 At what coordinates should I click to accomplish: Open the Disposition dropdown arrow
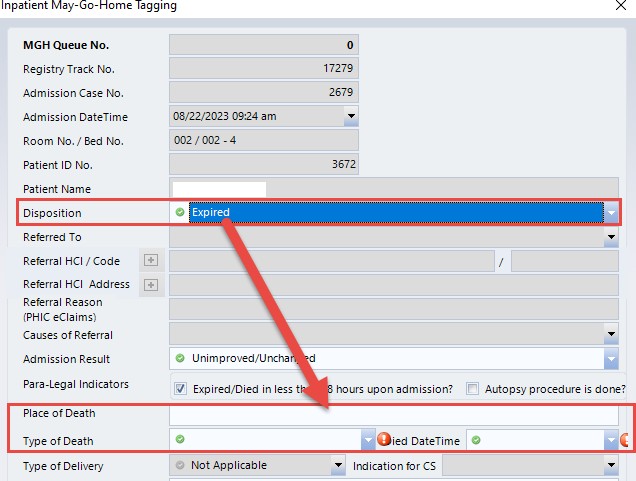(610, 213)
